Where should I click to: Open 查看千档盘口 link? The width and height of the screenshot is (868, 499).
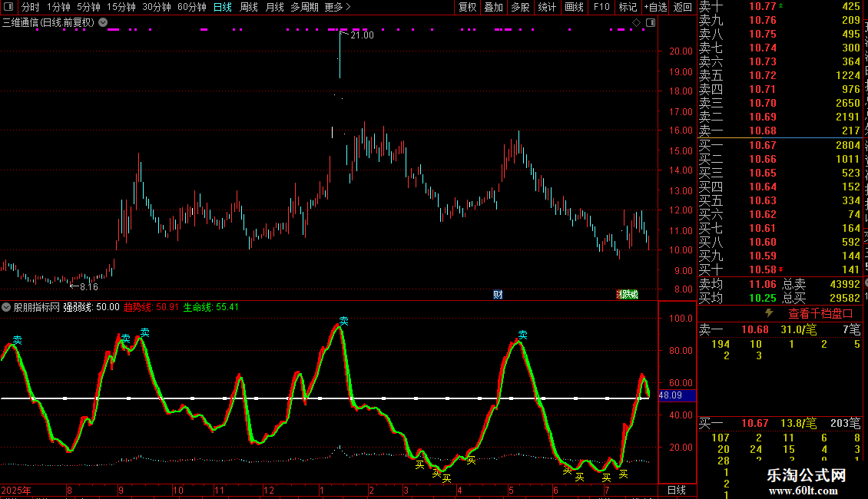(820, 314)
